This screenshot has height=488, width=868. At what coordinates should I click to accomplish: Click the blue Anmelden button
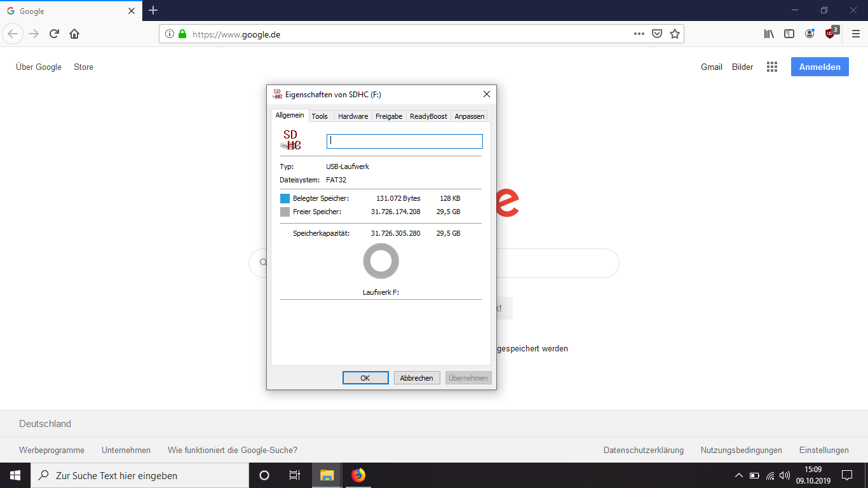[x=819, y=66]
